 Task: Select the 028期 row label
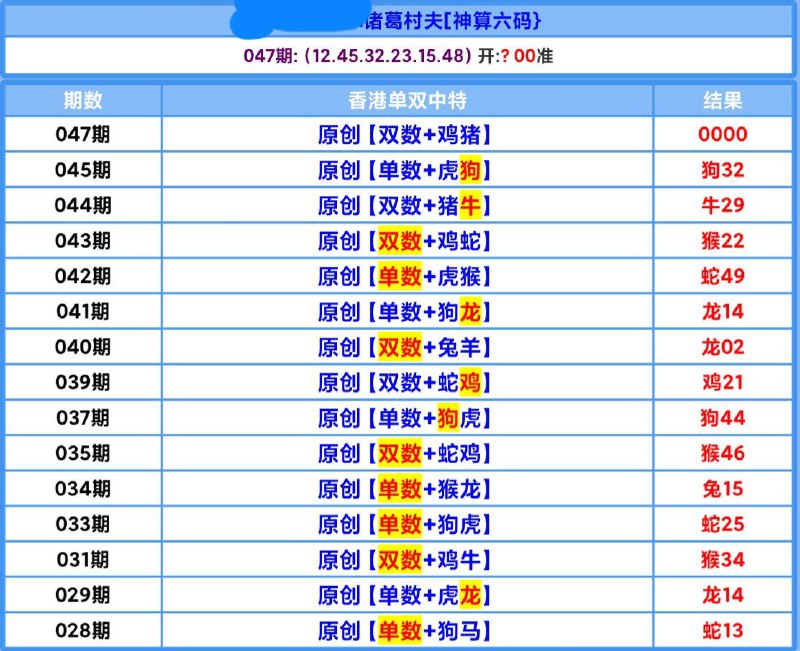[x=83, y=631]
